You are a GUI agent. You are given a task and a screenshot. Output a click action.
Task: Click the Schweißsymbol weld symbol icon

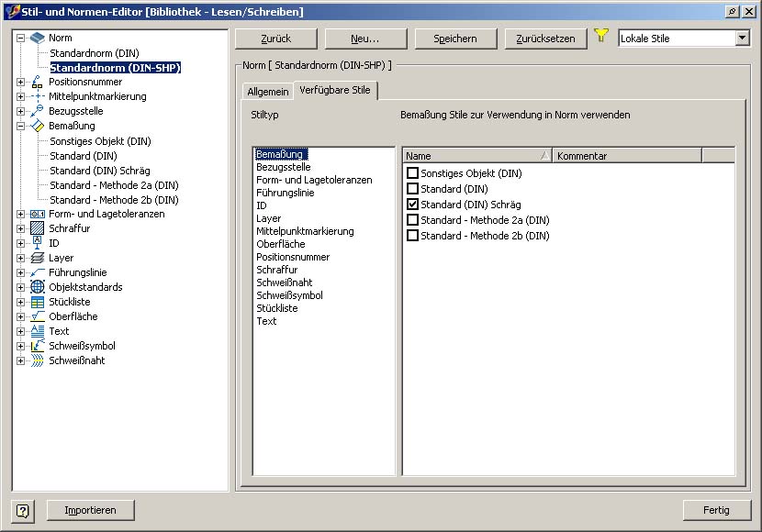click(x=38, y=346)
